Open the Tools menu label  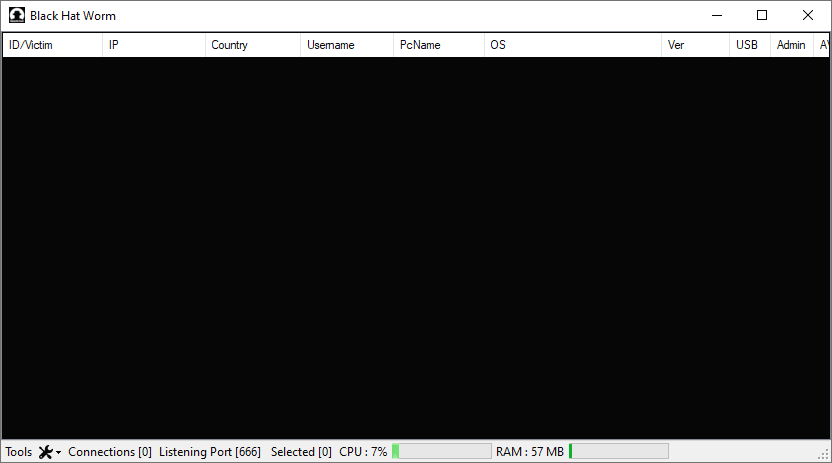(19, 452)
